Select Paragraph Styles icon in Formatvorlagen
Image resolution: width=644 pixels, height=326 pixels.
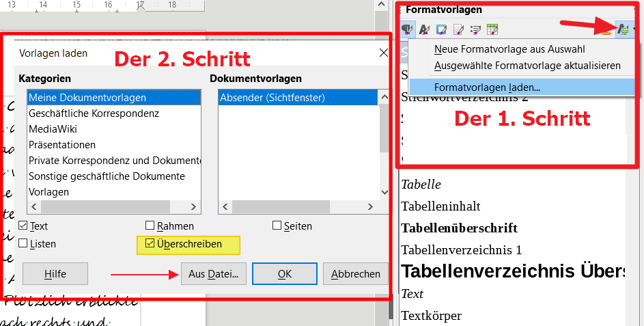point(408,29)
